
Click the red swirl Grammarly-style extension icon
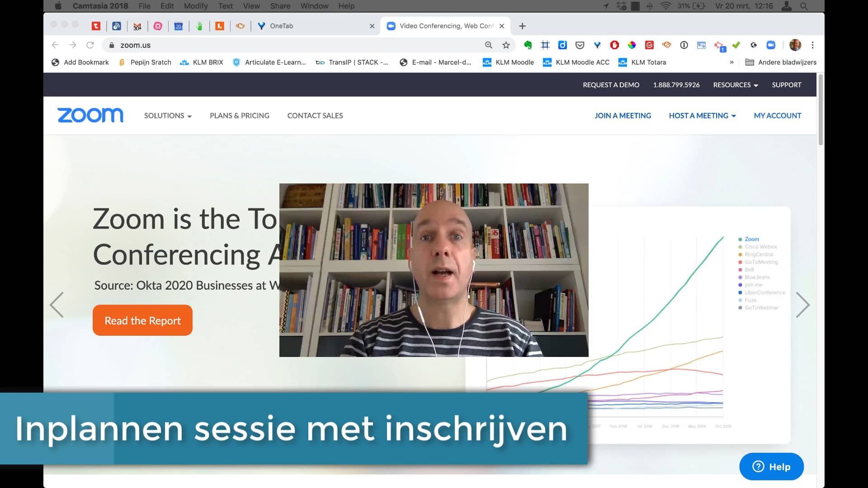649,45
